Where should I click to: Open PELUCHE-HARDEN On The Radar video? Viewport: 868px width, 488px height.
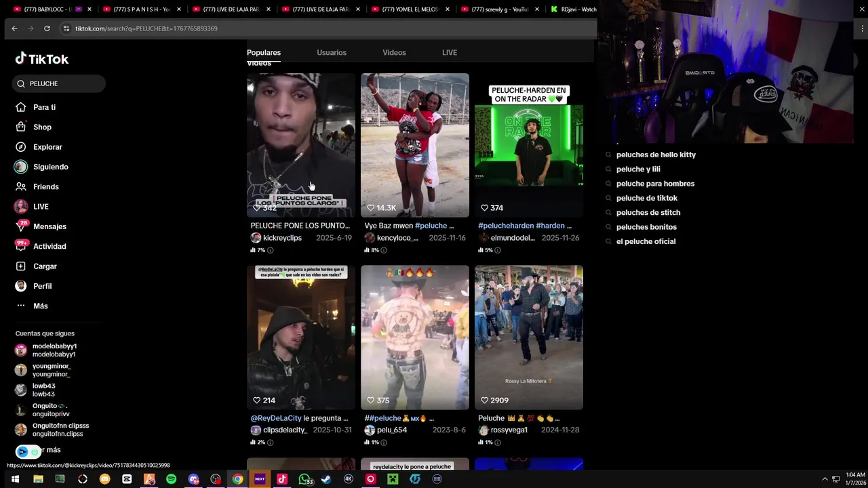(529, 145)
